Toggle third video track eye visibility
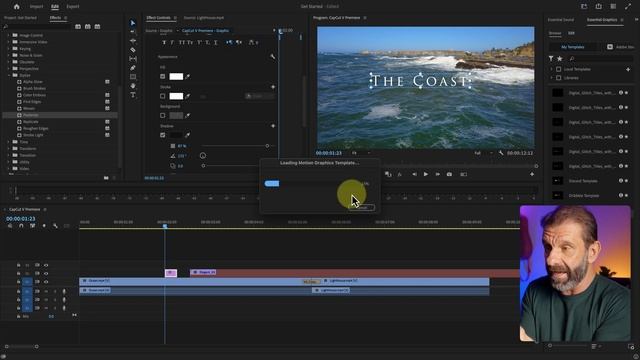This screenshot has height=360, width=640. pyautogui.click(x=46, y=282)
